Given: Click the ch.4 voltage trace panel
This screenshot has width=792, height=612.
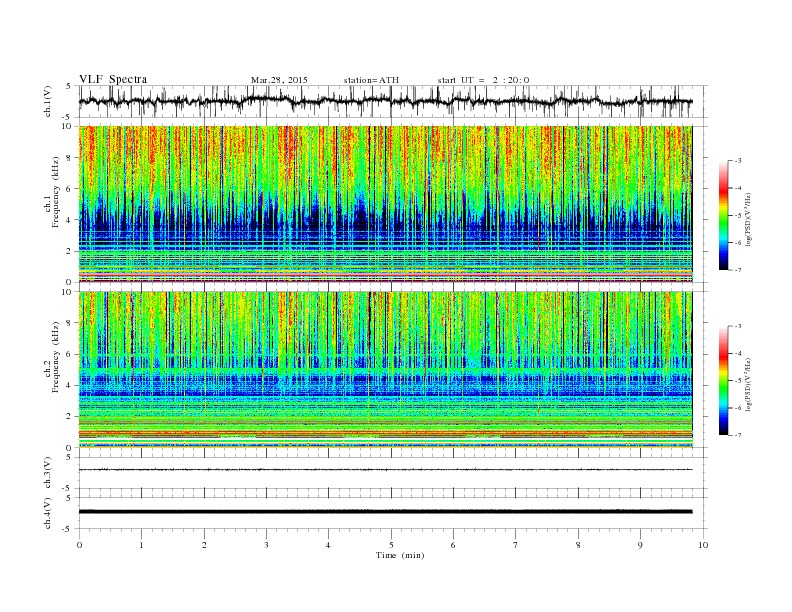Looking at the screenshot, I should pyautogui.click(x=393, y=514).
